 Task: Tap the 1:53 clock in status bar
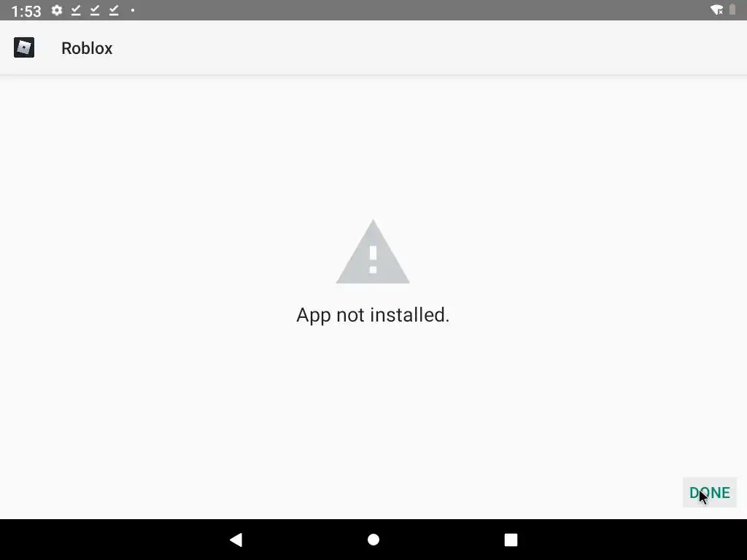tap(26, 10)
